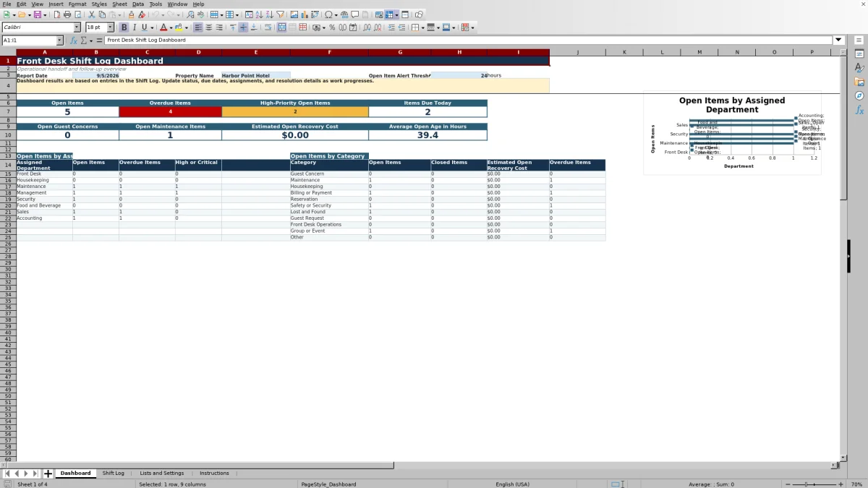Open the Font Size dropdown

[110, 27]
